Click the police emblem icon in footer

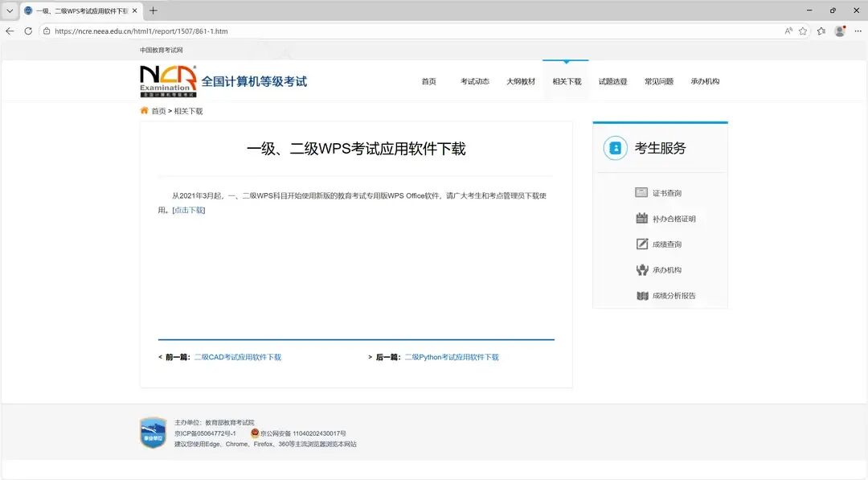(255, 433)
